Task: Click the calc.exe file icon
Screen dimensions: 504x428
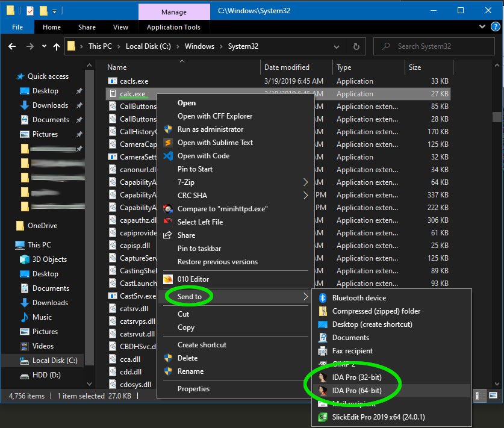Action: (x=113, y=93)
